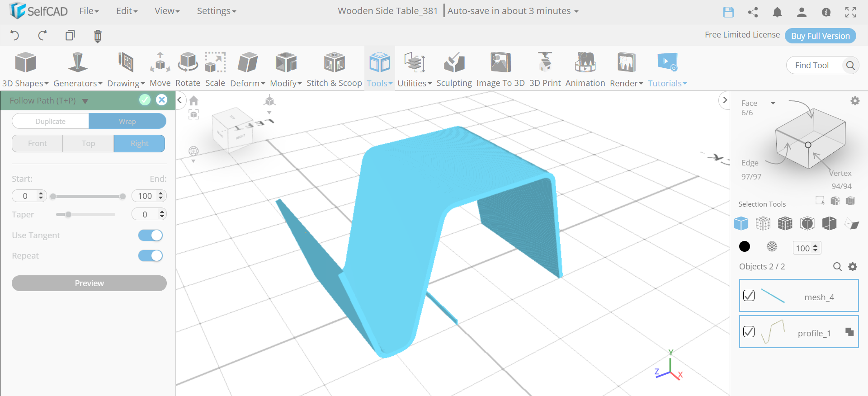Viewport: 868px width, 396px height.
Task: Click the search magnifier in Find Tool
Action: pos(850,66)
